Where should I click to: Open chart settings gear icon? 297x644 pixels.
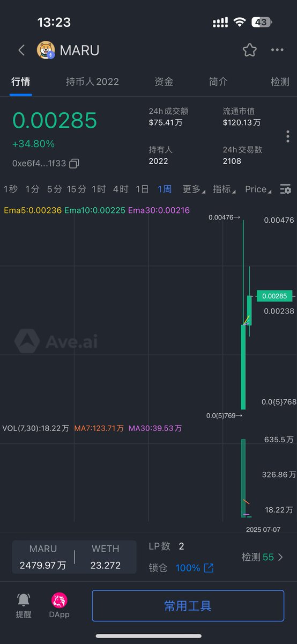tap(286, 189)
